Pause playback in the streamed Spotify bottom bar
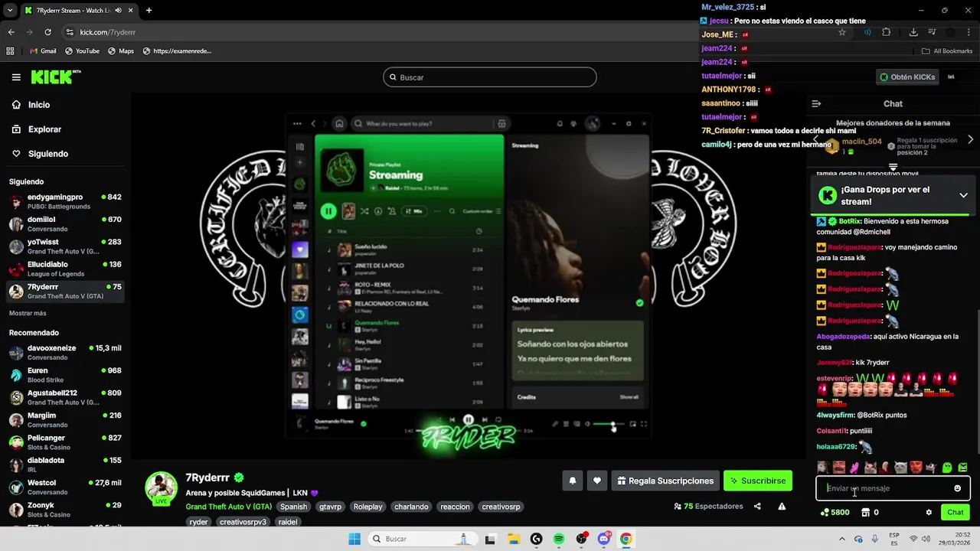 coord(469,419)
